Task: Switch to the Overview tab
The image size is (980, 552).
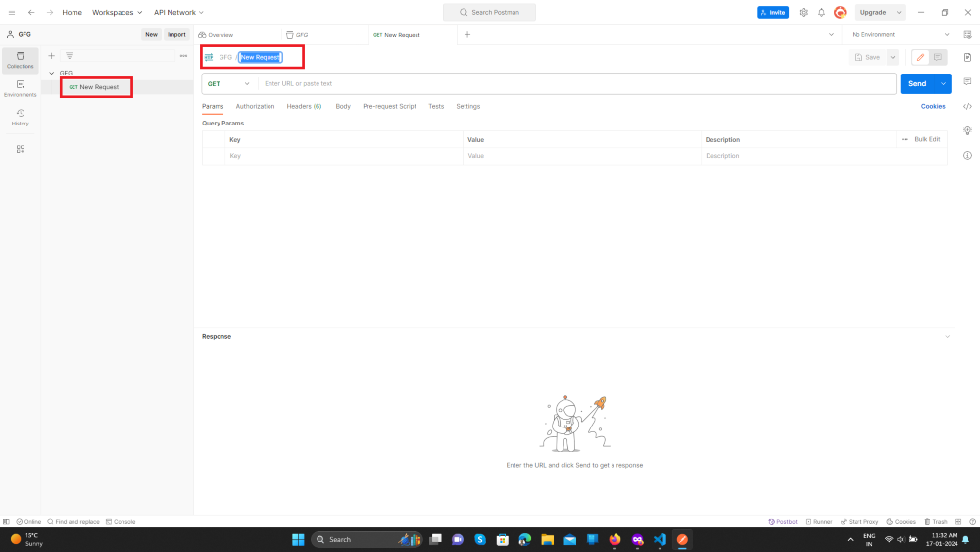Action: 217,35
